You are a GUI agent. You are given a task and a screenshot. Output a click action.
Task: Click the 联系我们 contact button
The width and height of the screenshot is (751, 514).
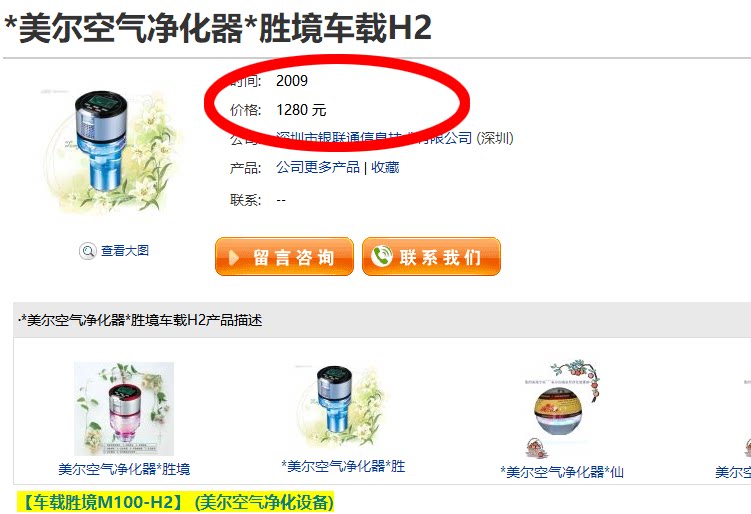[x=432, y=257]
